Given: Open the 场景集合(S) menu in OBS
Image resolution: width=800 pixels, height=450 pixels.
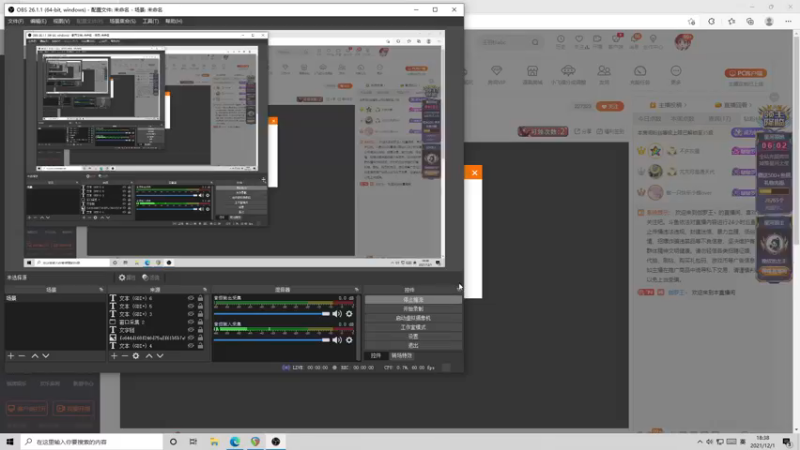Looking at the screenshot, I should [122, 21].
